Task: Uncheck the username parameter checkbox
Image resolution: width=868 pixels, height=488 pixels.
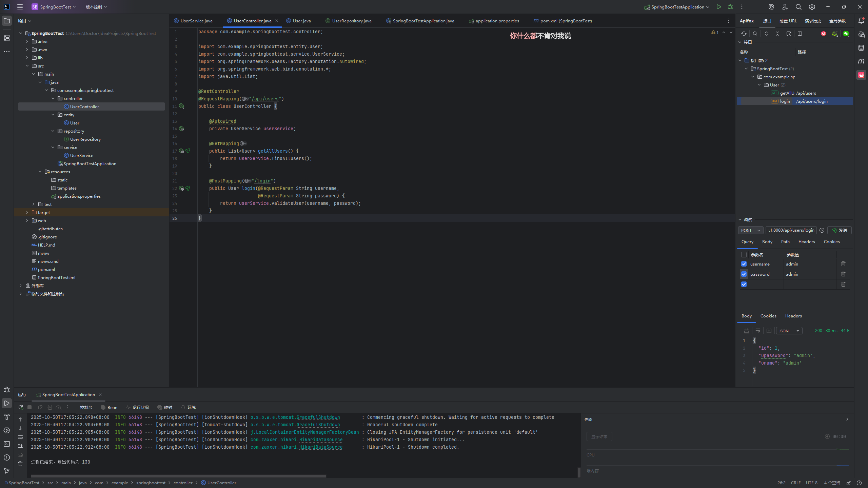Action: point(744,264)
